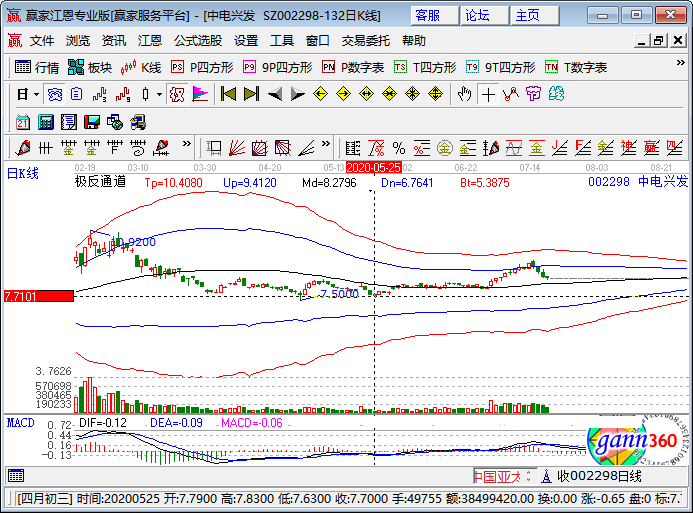Screen dimensions: 693x513
Task: Expand the first drawing toolbar overflow
Action: (x=187, y=144)
